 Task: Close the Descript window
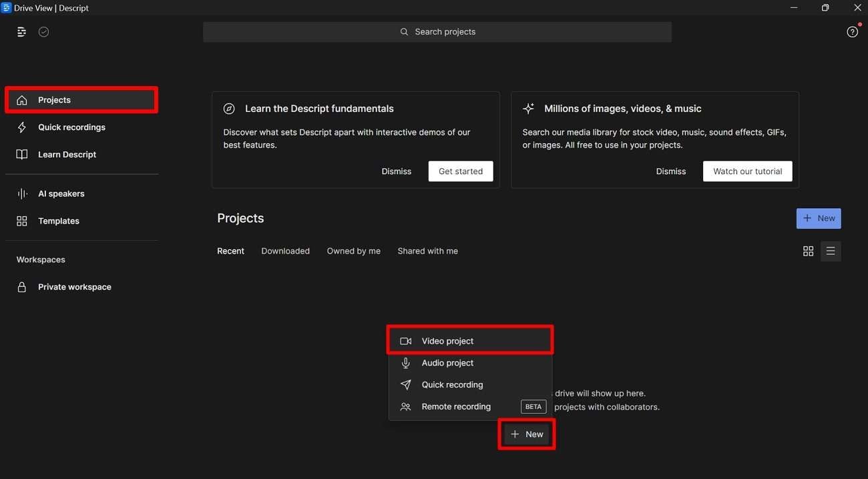click(857, 8)
